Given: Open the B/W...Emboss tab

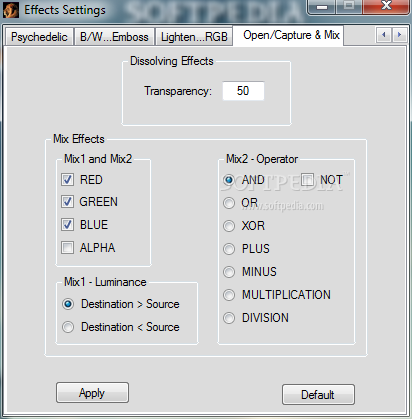Looking at the screenshot, I should coord(114,36).
